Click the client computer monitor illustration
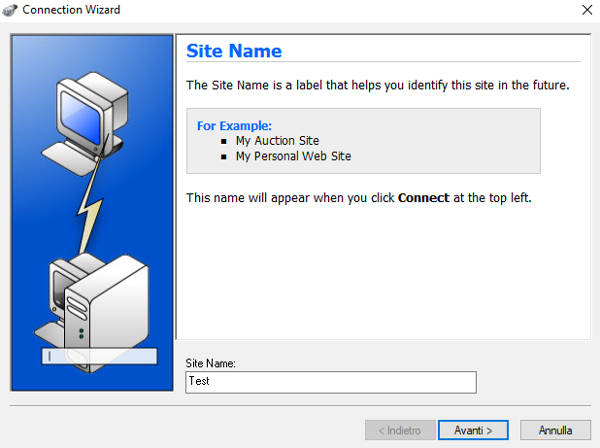The height and width of the screenshot is (448, 600). click(x=85, y=122)
